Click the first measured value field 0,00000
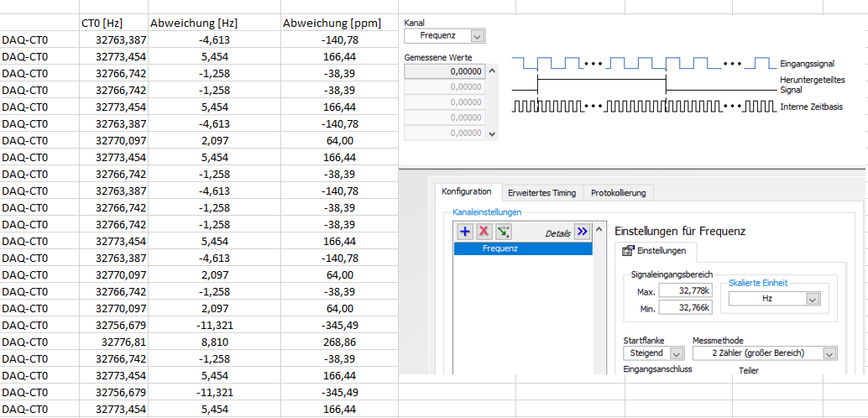The image size is (868, 418). [x=444, y=71]
